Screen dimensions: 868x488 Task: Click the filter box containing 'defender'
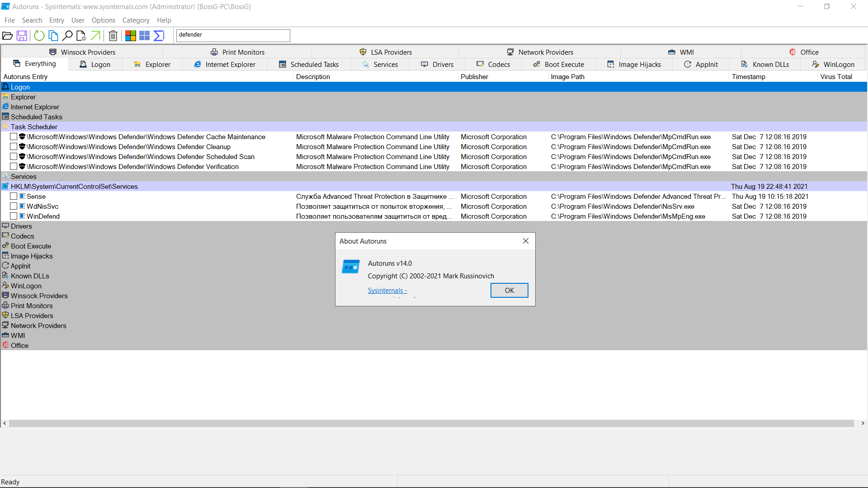click(x=233, y=35)
